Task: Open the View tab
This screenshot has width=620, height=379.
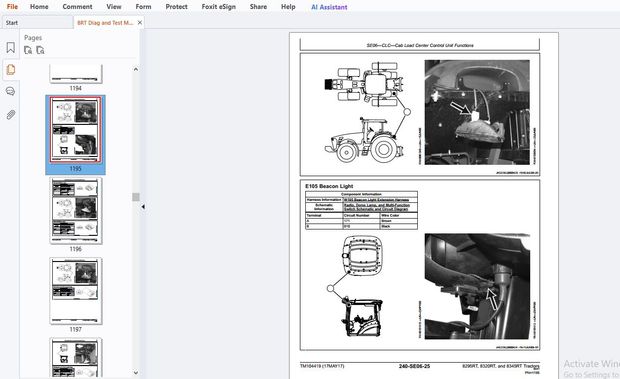Action: coord(114,7)
